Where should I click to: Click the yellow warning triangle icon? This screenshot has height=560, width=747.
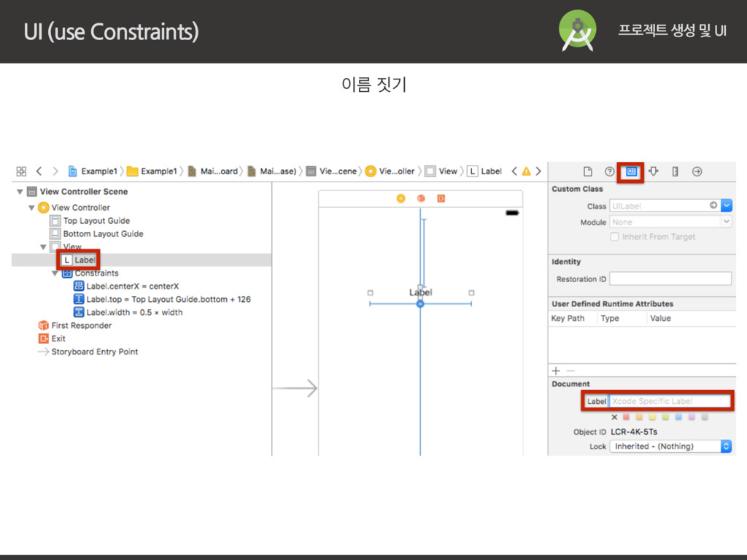coord(527,171)
